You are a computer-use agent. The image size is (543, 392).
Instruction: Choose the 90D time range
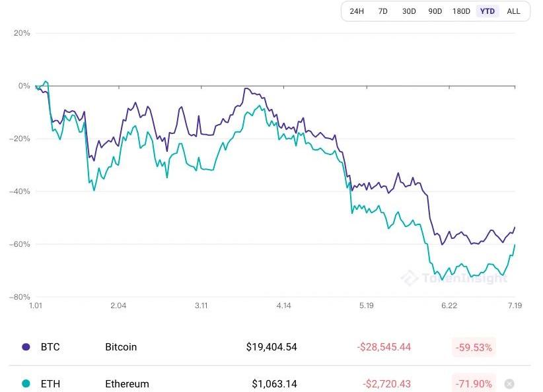point(435,11)
